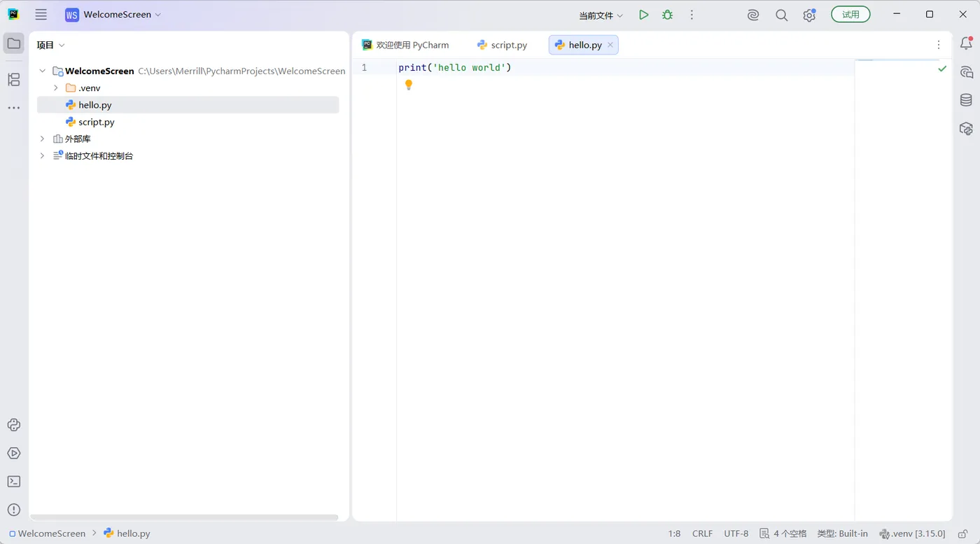Open editor tabs options menu
The height and width of the screenshot is (544, 980).
939,45
